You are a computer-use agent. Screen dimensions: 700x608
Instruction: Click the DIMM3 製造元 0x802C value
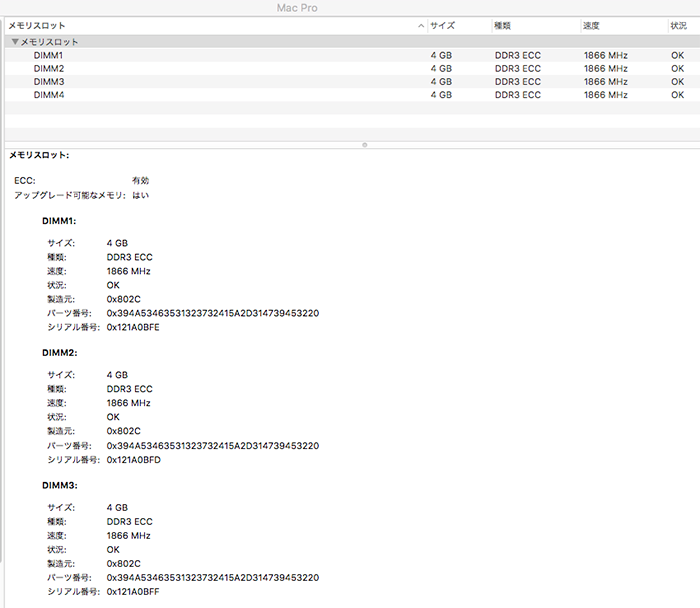tap(124, 563)
